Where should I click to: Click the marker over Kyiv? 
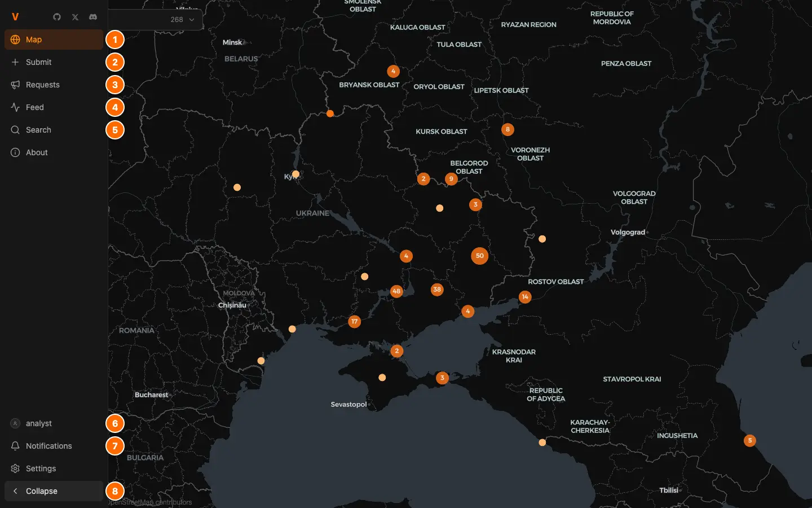295,174
